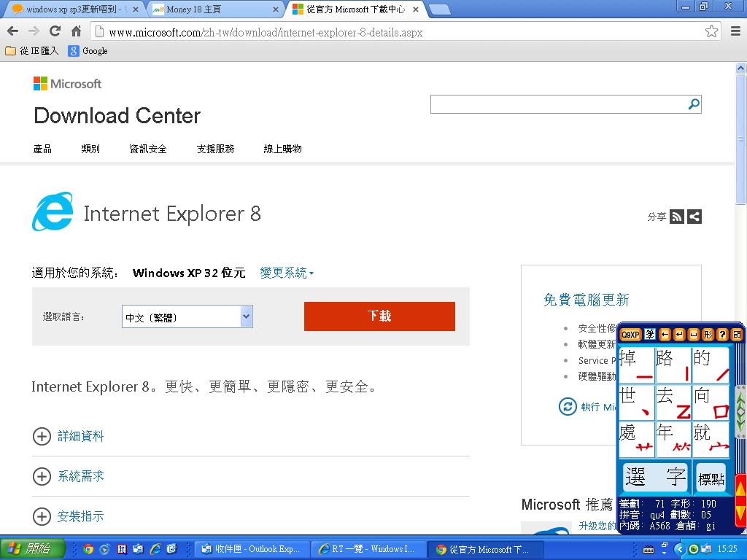Click the 標點 button in Q9 panel
Viewport: 747px width, 560px height.
711,477
